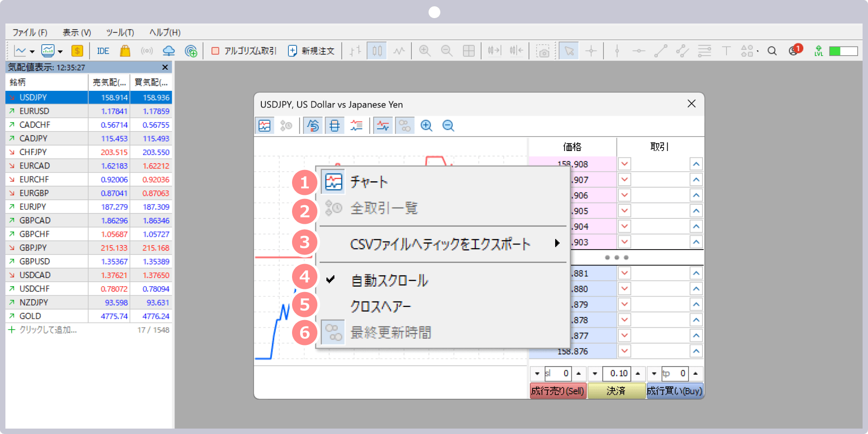
Task: Select the crosshair tool in main toolbar
Action: (591, 51)
